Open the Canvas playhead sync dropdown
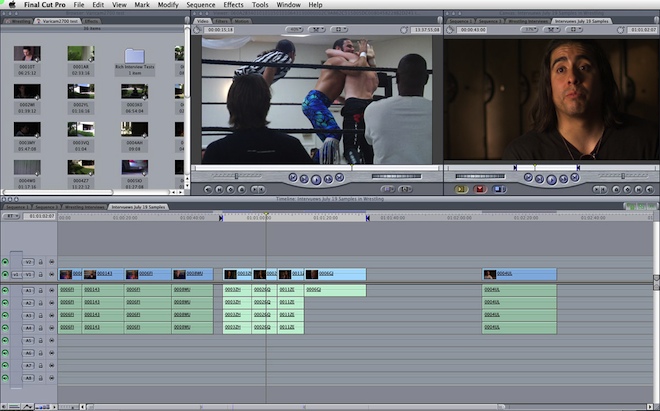 [552, 30]
